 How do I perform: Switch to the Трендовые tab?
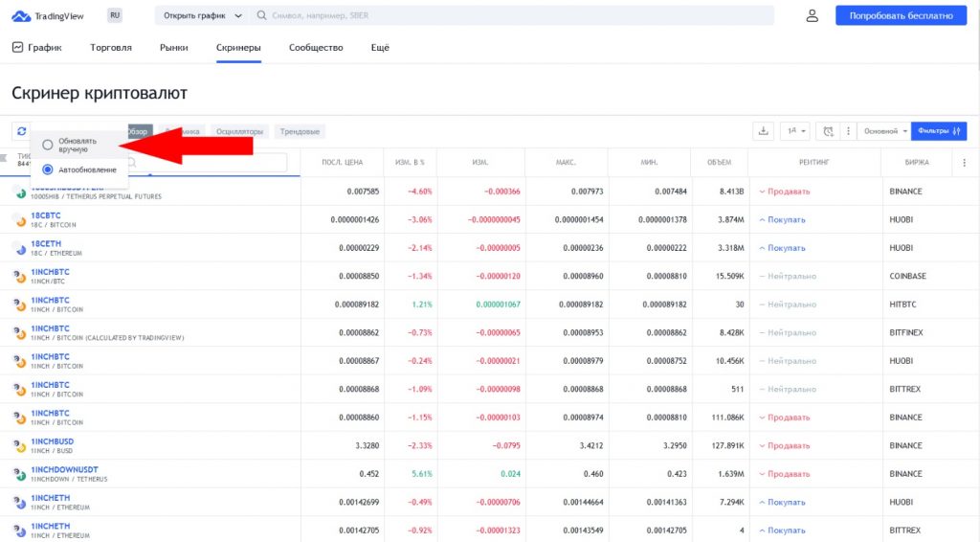300,131
